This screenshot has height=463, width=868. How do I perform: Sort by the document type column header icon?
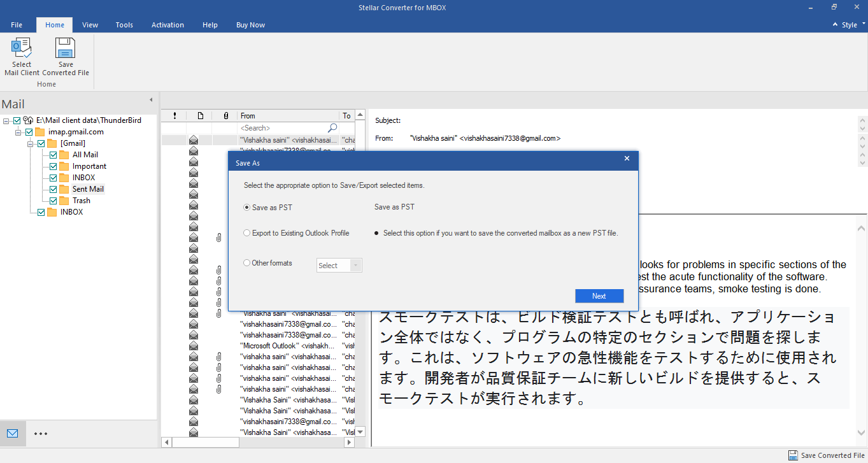pyautogui.click(x=200, y=115)
